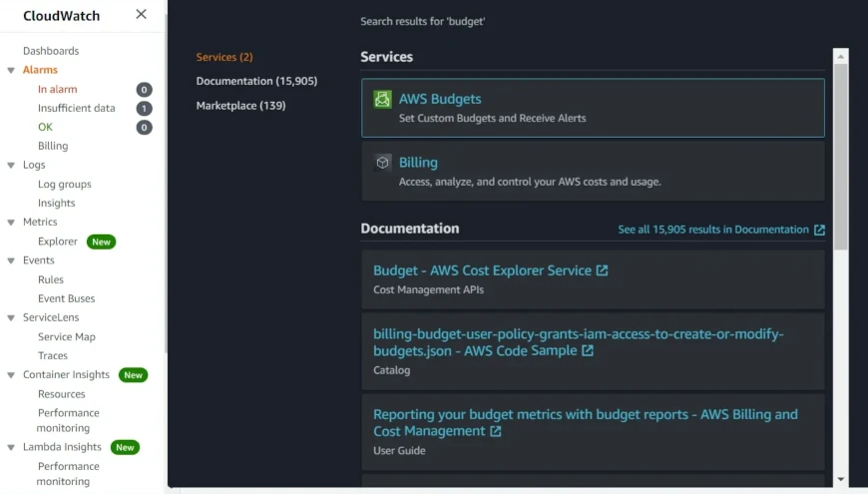
Task: Click external link icon after AWS Code Sample
Action: pyautogui.click(x=588, y=350)
